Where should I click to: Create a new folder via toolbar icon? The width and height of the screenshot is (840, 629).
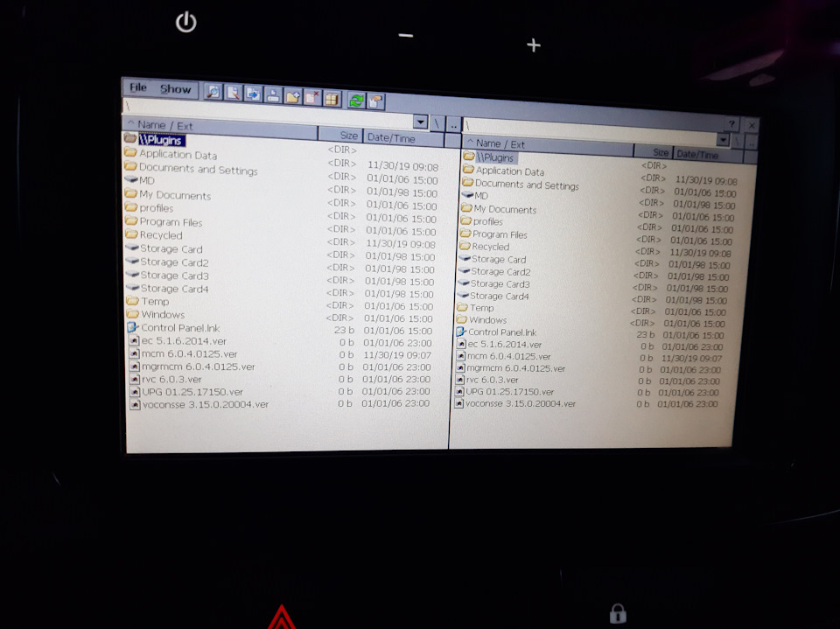[292, 96]
